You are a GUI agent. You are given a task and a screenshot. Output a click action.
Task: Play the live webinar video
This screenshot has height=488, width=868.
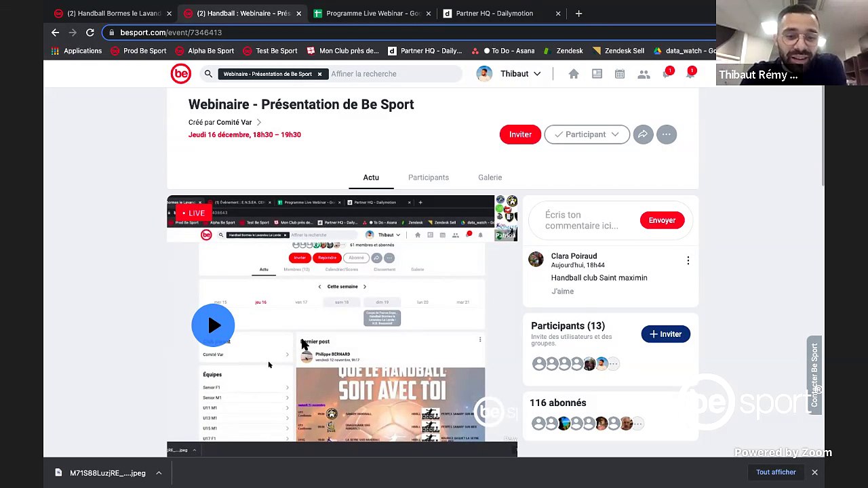(213, 325)
